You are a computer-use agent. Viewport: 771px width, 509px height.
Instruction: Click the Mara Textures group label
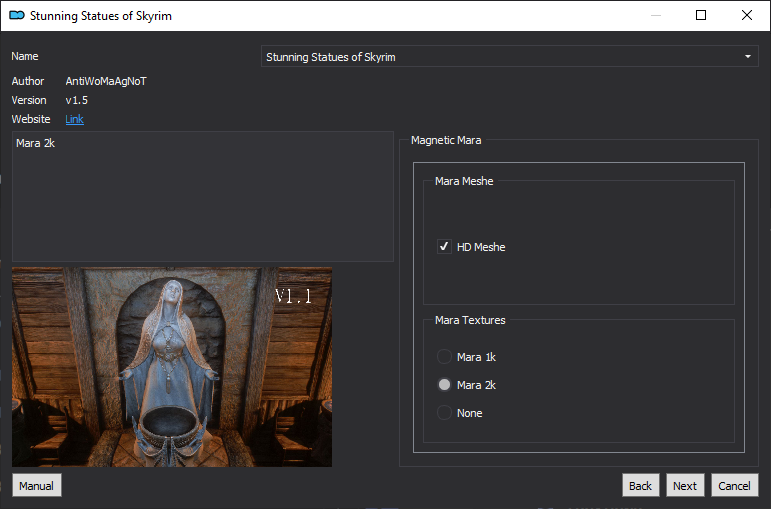coord(470,320)
